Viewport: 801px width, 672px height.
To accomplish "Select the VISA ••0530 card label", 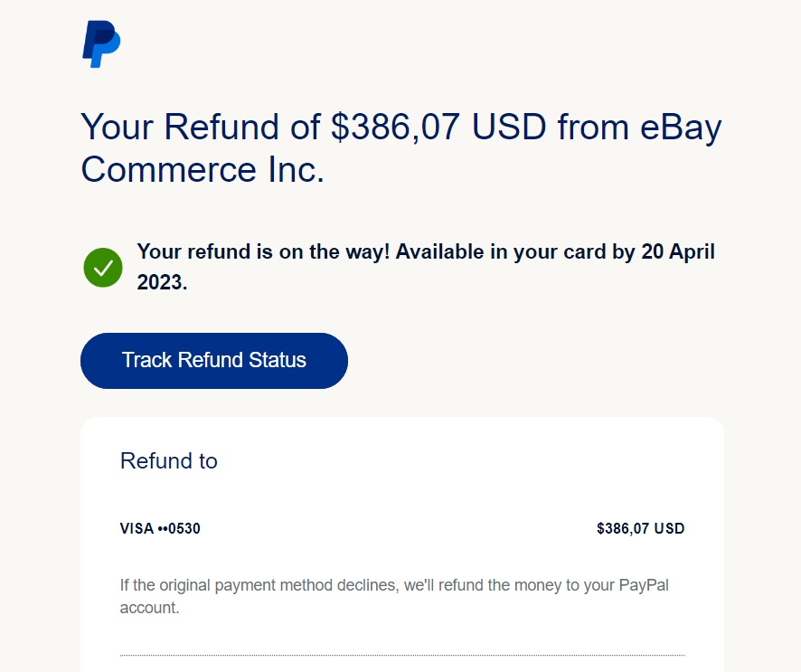I will [160, 528].
